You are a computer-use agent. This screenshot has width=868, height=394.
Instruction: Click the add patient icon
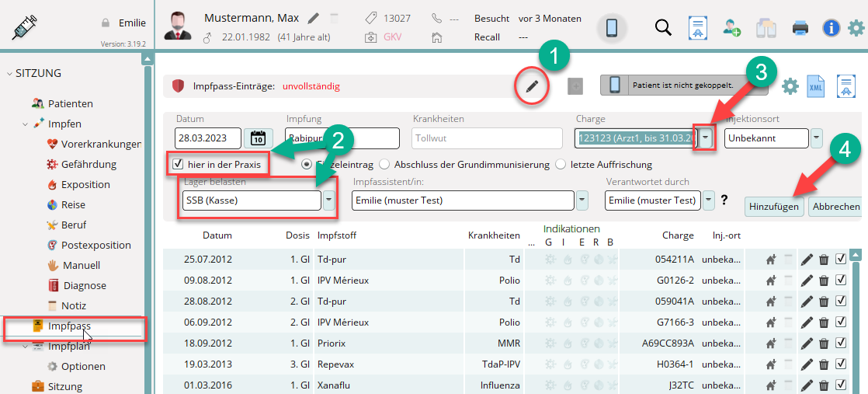731,28
